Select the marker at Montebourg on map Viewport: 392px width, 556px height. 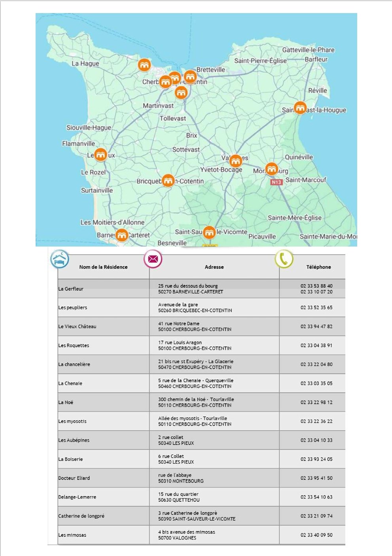point(271,169)
